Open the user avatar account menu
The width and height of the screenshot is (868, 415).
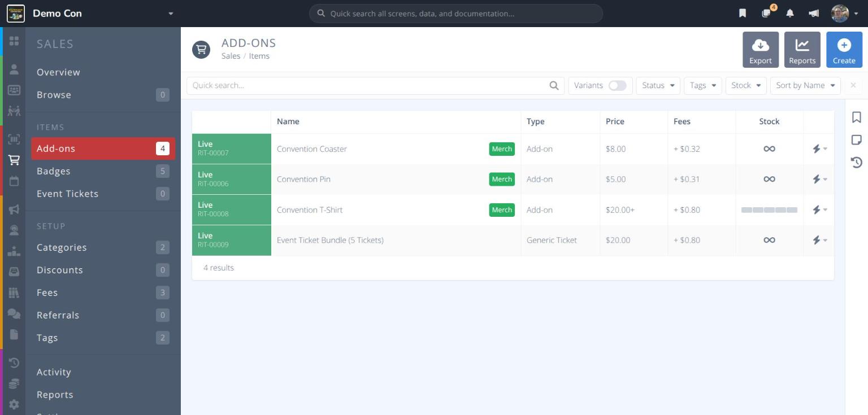click(x=844, y=14)
